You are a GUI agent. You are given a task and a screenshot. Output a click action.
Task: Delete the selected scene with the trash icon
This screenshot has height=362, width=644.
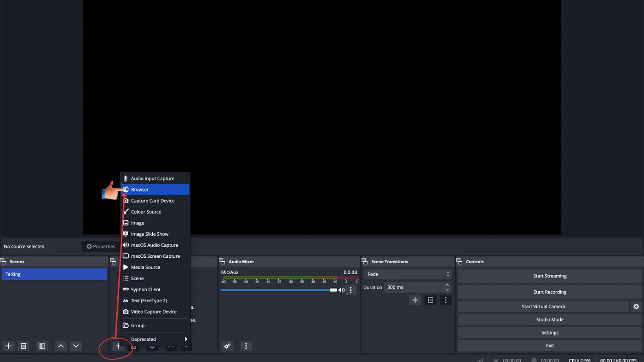click(x=23, y=346)
